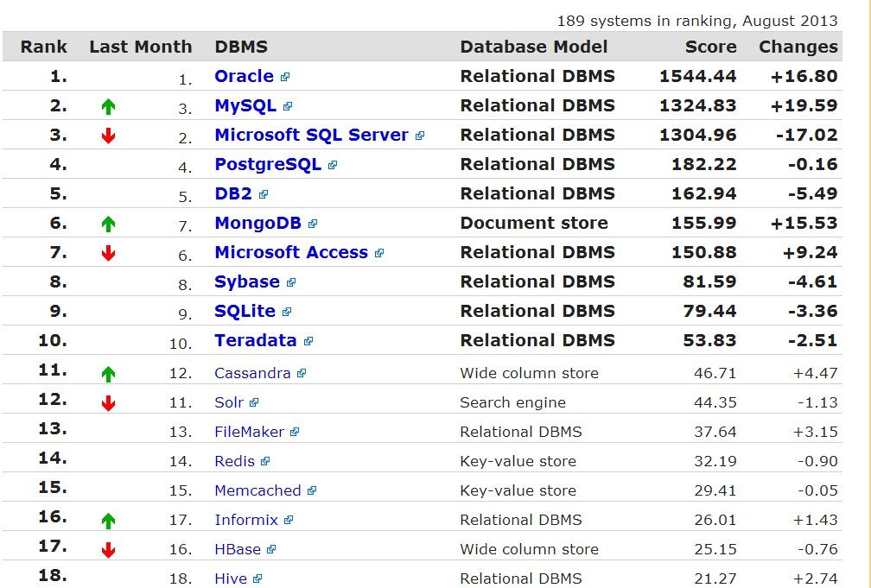The image size is (871, 588).
Task: Select the "189 systems in ranking, August 2013" caption
Action: coord(697,21)
